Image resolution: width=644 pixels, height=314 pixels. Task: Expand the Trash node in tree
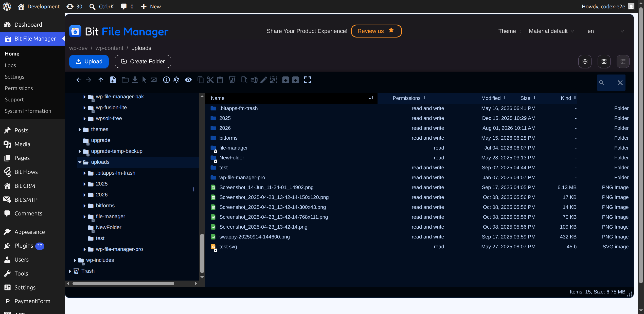pos(70,271)
